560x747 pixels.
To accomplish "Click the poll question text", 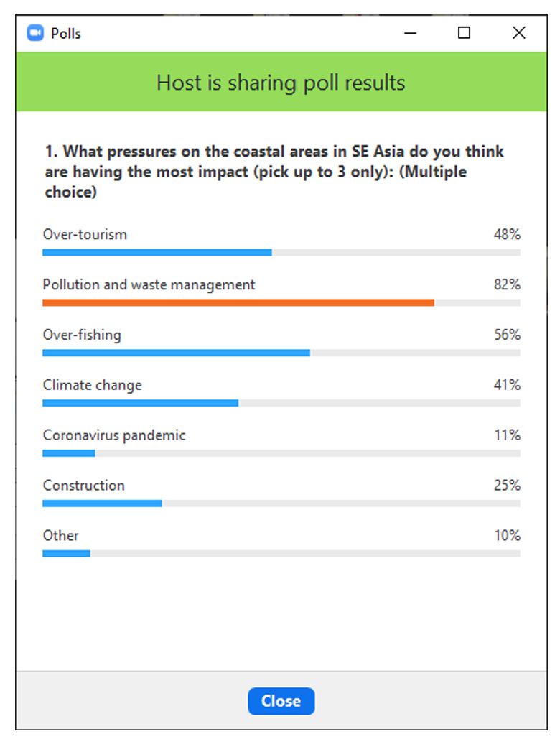I will point(273,172).
